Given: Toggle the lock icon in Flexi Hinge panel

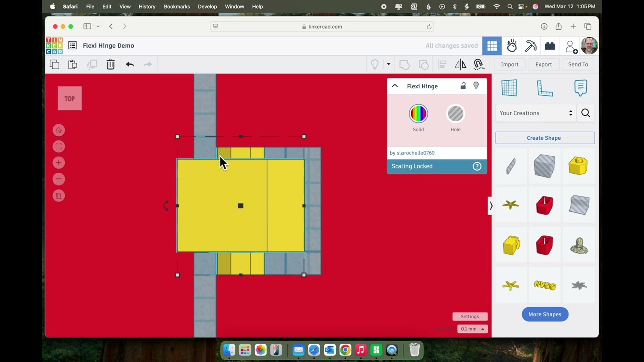Looking at the screenshot, I should point(463,86).
